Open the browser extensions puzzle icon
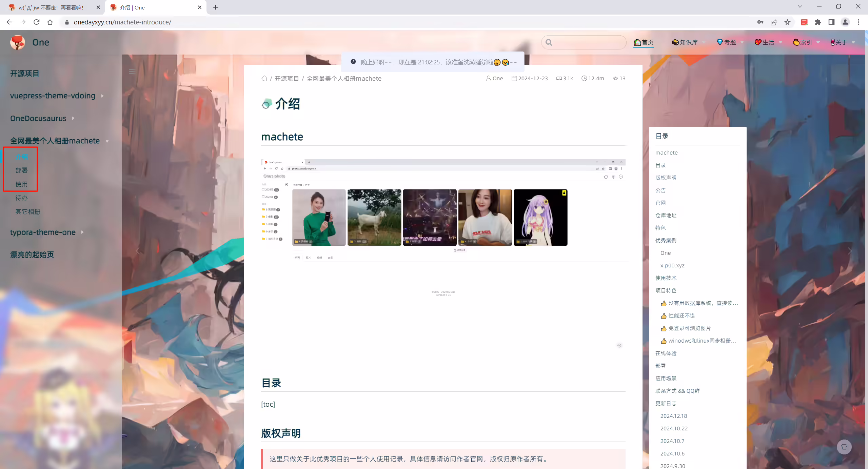The width and height of the screenshot is (868, 469). (818, 22)
